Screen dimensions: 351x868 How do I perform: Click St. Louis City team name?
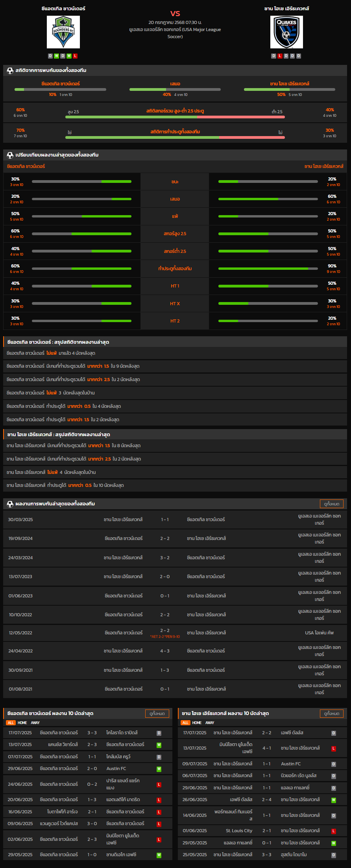239,831
